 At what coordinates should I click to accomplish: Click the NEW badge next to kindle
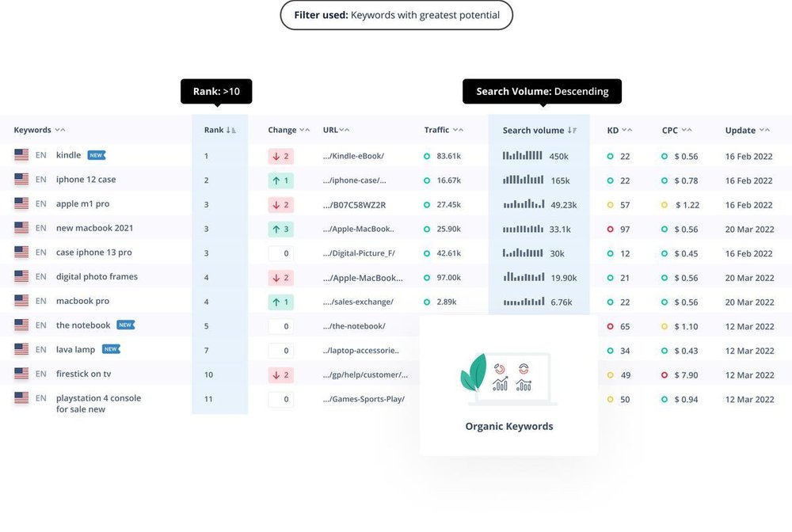[x=97, y=155]
